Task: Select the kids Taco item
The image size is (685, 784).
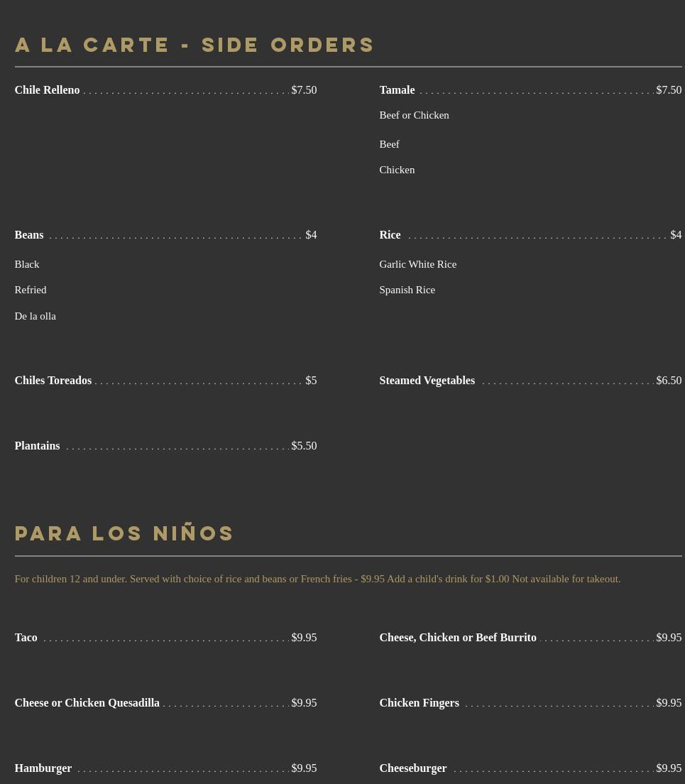Action: (x=26, y=638)
